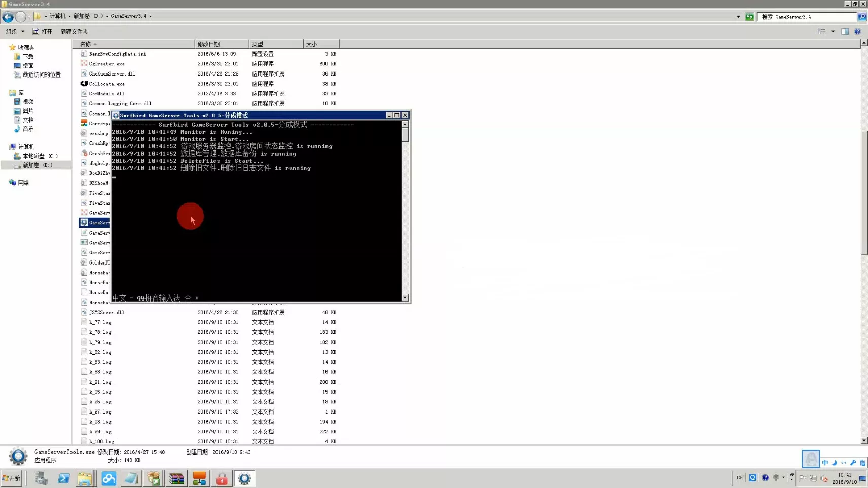Click the show desktop button

pos(863,478)
